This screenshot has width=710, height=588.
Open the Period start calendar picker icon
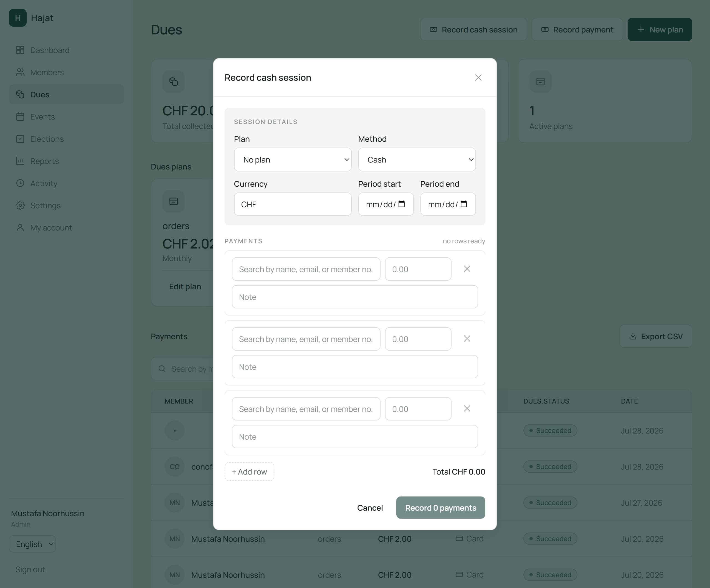[402, 204]
